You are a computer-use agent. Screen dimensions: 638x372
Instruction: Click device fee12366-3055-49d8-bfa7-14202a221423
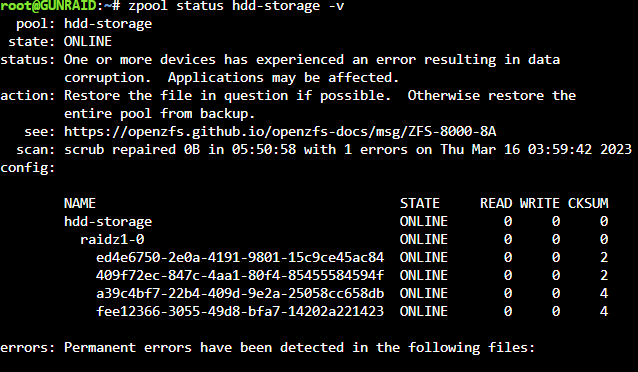pos(240,311)
